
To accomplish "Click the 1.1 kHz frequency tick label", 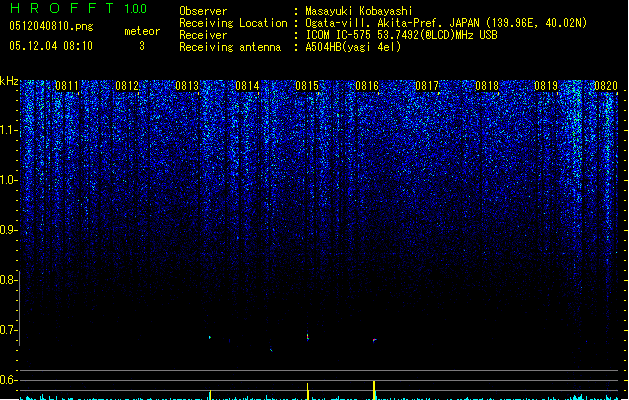I will pyautogui.click(x=8, y=130).
